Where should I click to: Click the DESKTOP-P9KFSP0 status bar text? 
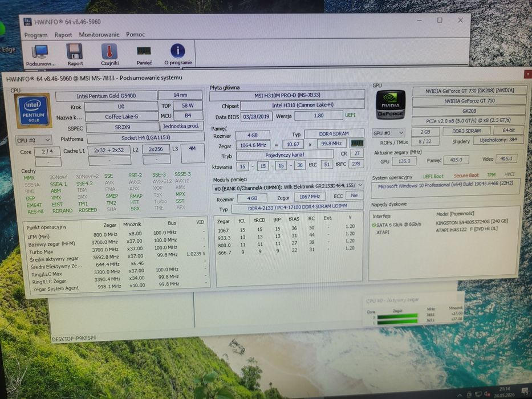[x=74, y=338]
